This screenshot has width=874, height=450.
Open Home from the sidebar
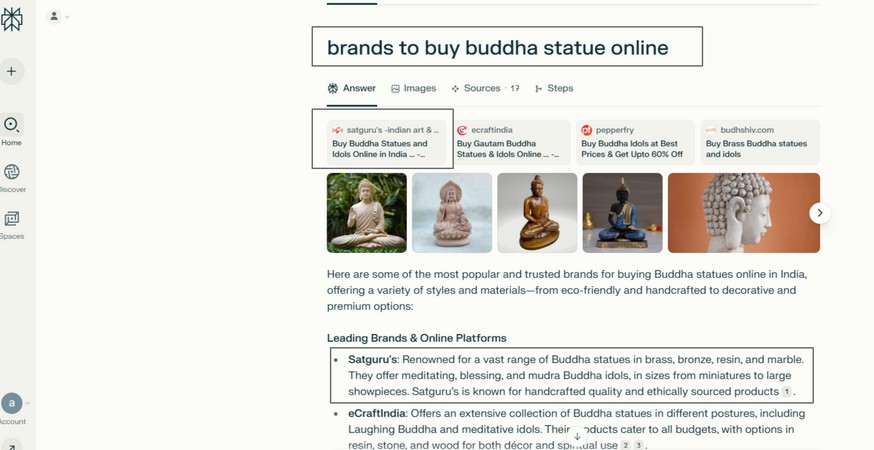point(11,125)
